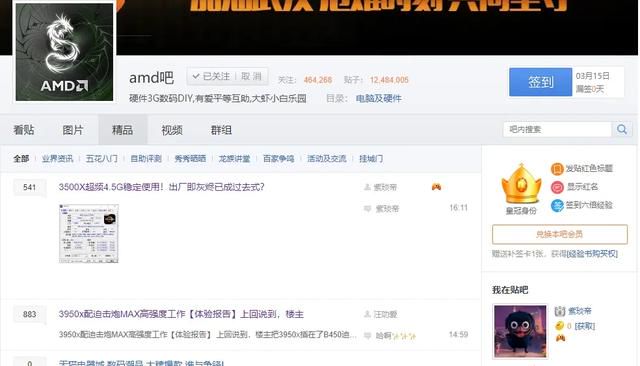Open the 群组 tab
The height and width of the screenshot is (366, 640).
coord(221,130)
